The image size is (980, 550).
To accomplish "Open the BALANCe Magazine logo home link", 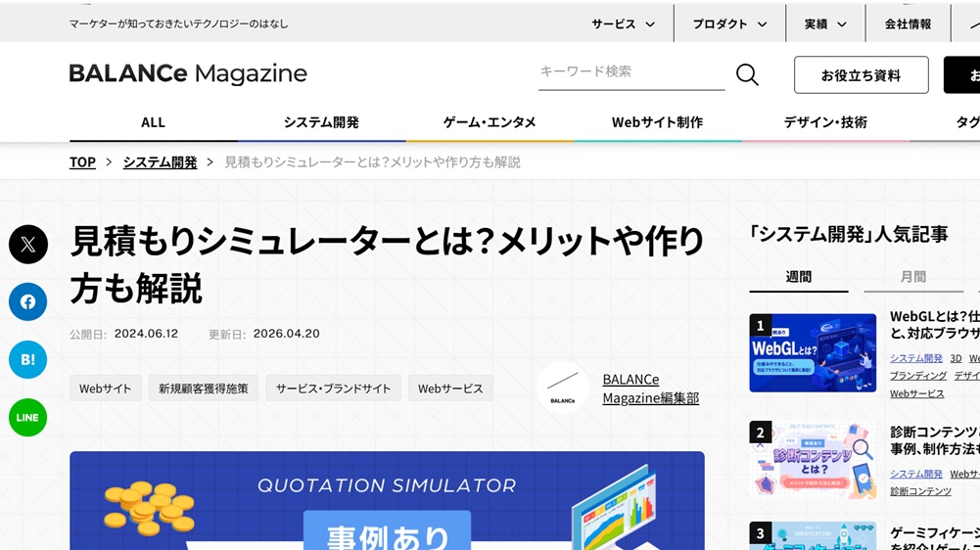I will click(x=188, y=73).
